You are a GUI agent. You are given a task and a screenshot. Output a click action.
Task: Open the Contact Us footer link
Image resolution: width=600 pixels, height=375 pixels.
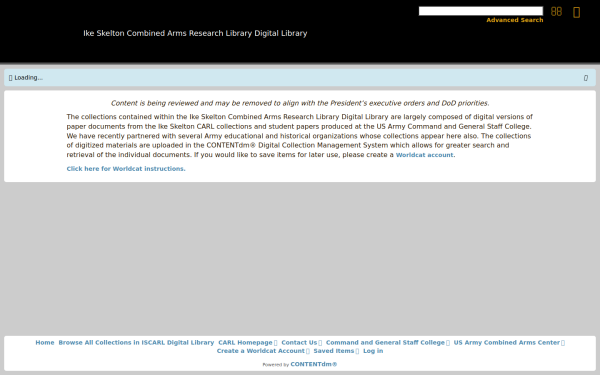[302, 342]
